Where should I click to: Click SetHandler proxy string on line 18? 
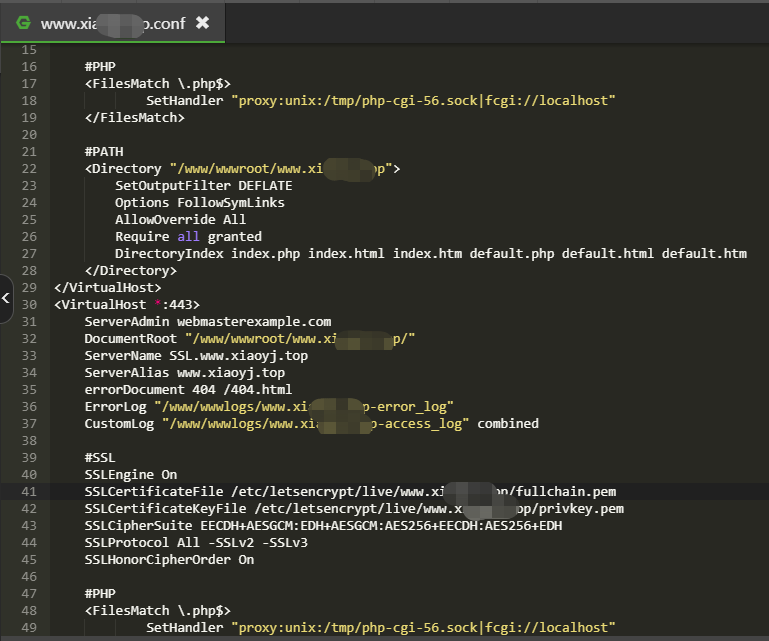click(423, 101)
